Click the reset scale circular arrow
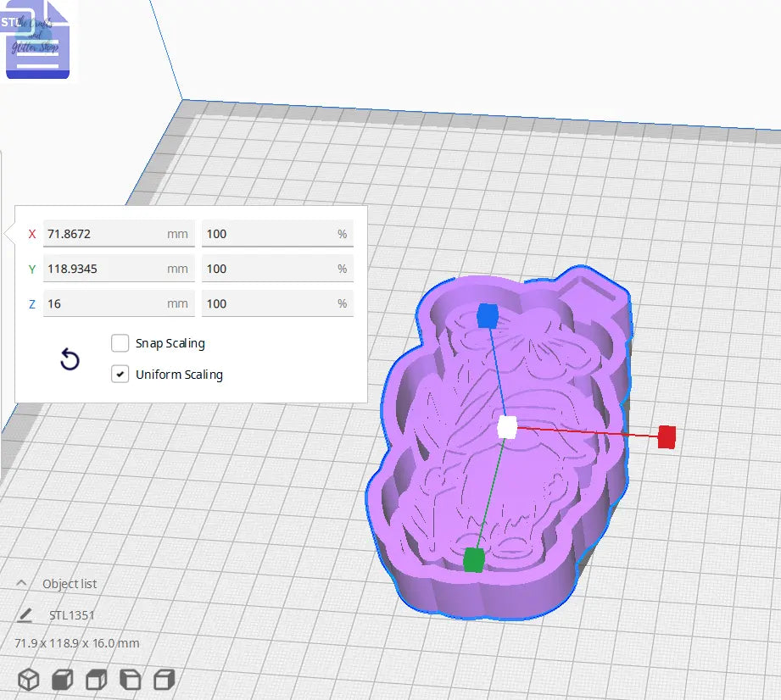 click(69, 360)
